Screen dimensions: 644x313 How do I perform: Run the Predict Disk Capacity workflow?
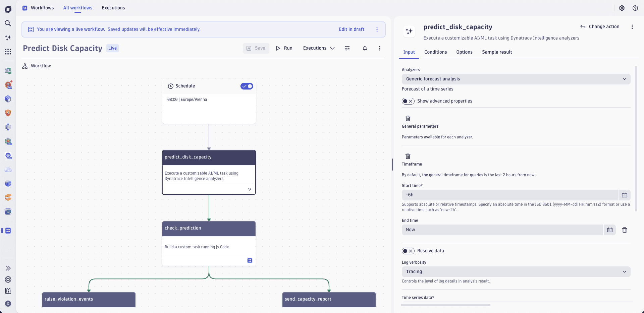click(284, 48)
